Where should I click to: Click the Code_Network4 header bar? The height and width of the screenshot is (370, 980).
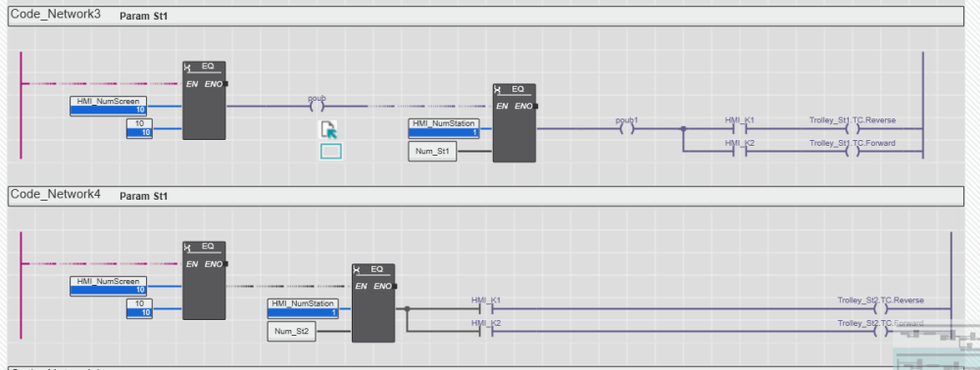pyautogui.click(x=486, y=196)
